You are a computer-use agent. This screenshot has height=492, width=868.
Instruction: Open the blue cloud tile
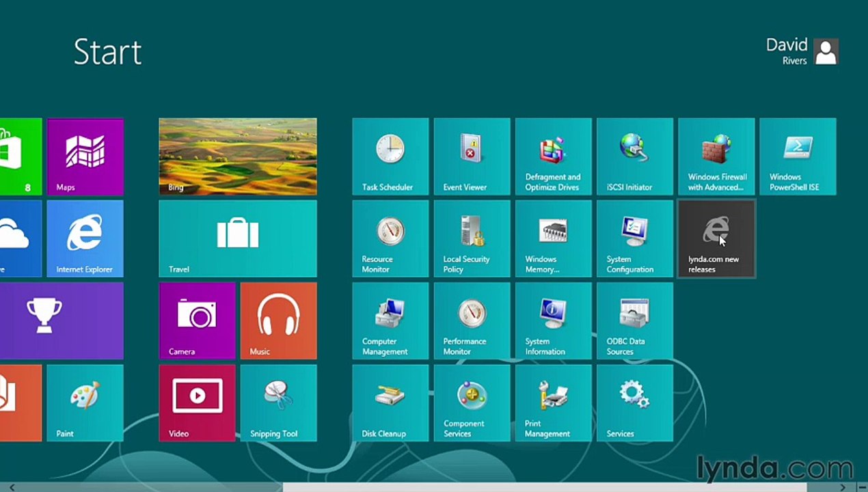tap(21, 238)
